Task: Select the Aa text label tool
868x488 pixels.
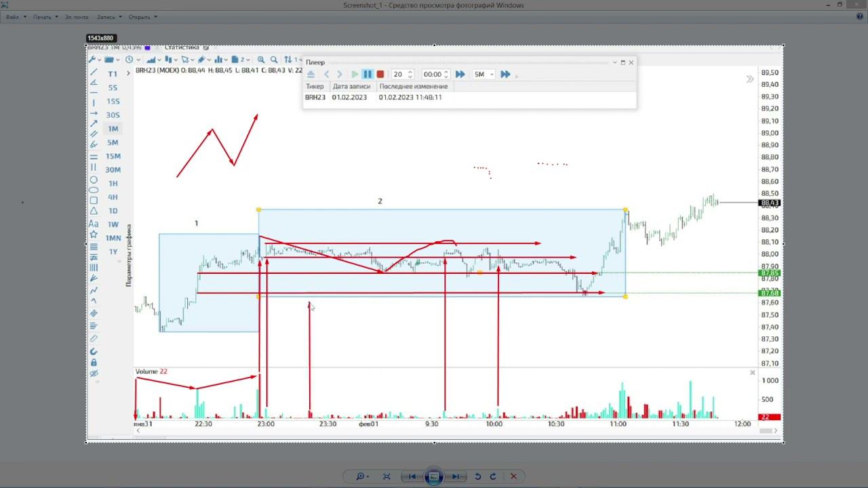Action: coord(94,224)
